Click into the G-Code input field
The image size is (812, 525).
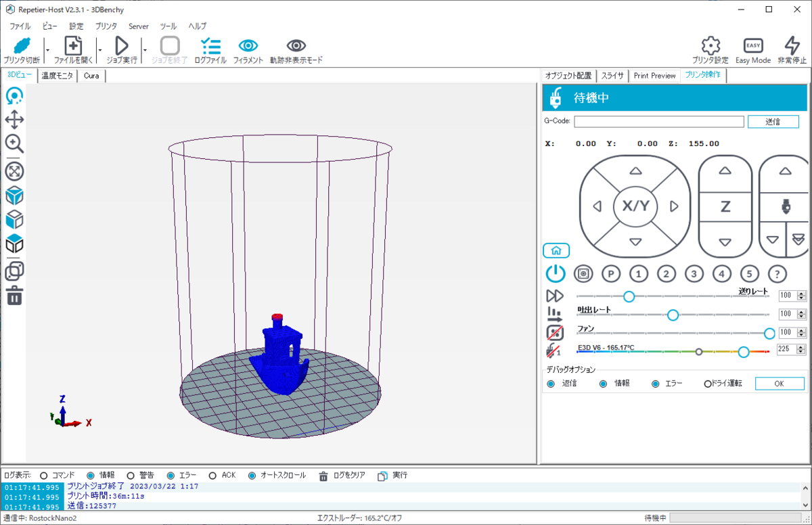tap(659, 122)
